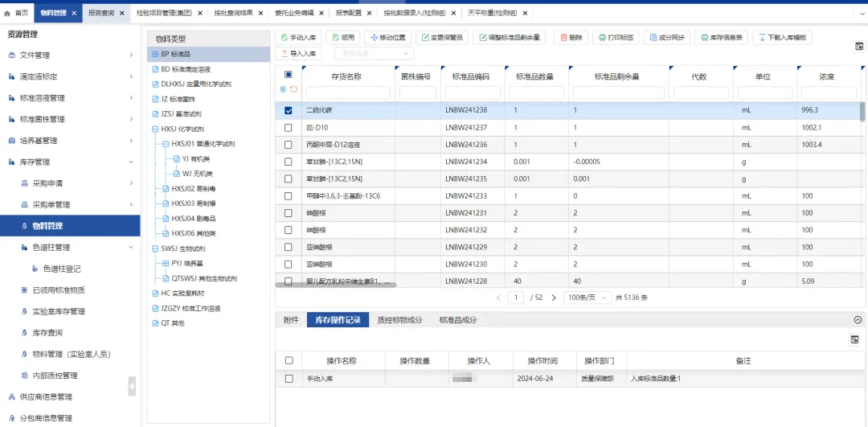Click the 手动入库 manual stock-in button
The height and width of the screenshot is (427, 868).
pyautogui.click(x=299, y=38)
